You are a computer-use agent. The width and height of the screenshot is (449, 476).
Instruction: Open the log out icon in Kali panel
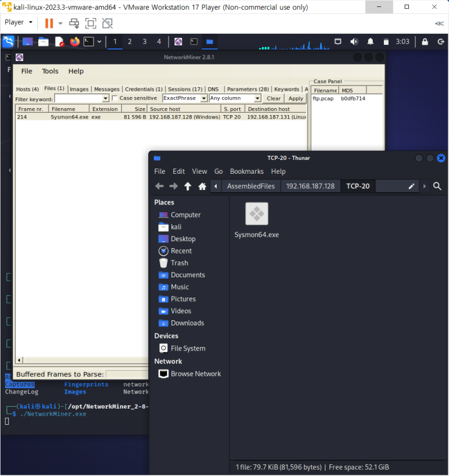tap(440, 42)
